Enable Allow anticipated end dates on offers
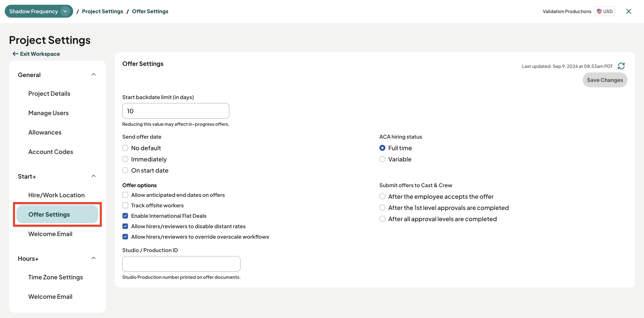 click(125, 195)
